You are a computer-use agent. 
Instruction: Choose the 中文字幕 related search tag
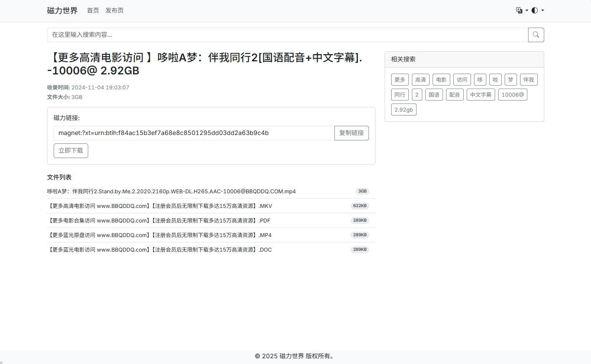point(481,95)
